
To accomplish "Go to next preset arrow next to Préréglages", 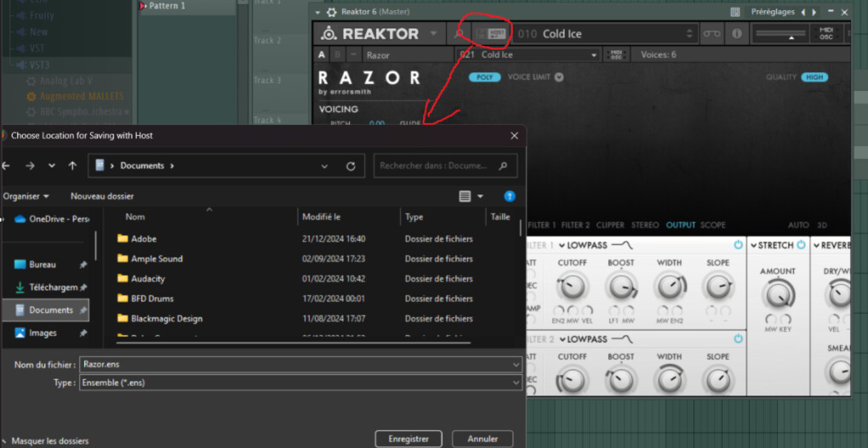I will 814,12.
